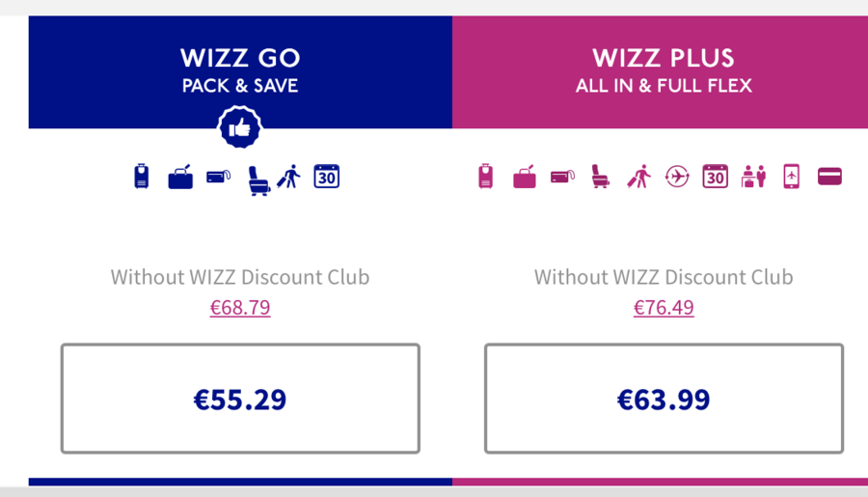Click WIZZ PLUS flight change airplane icon

pyautogui.click(x=677, y=177)
